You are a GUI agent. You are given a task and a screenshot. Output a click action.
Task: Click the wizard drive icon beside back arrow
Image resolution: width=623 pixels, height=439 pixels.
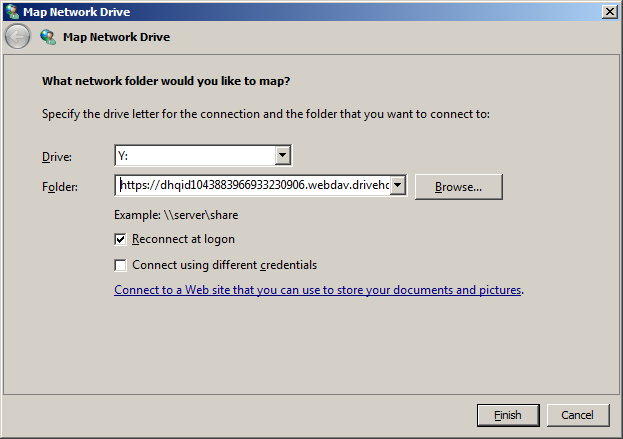48,37
